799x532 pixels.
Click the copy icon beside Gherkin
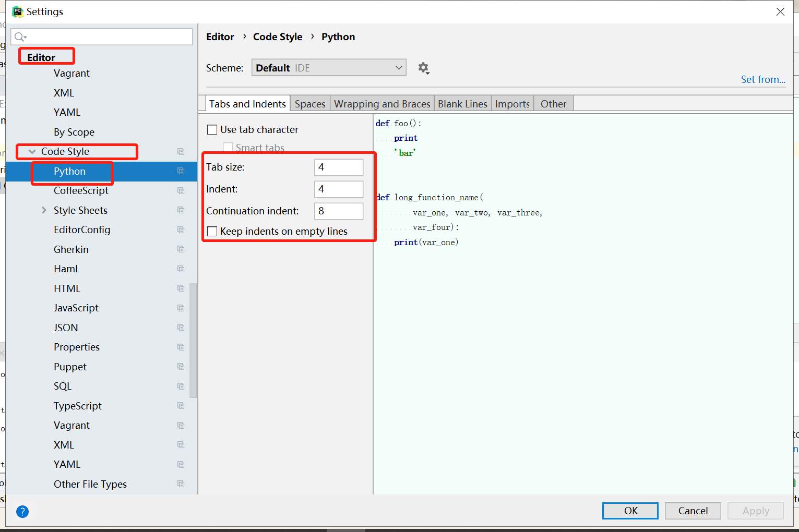(x=181, y=249)
